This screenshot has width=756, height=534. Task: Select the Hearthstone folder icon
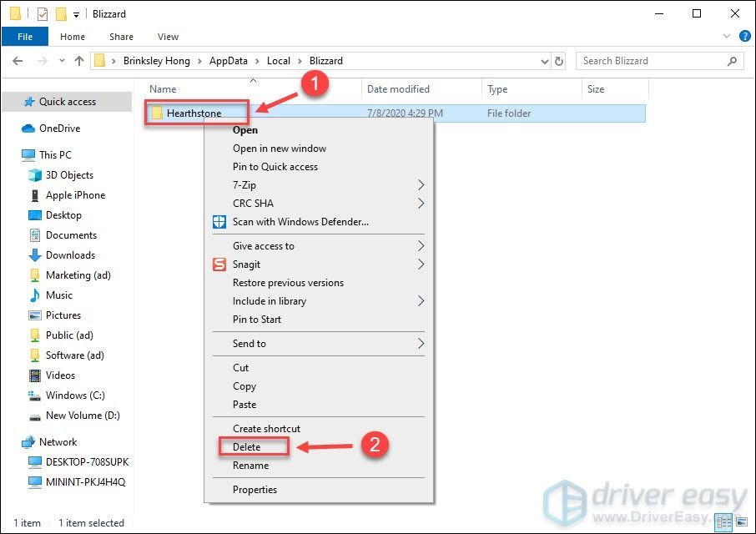tap(157, 113)
